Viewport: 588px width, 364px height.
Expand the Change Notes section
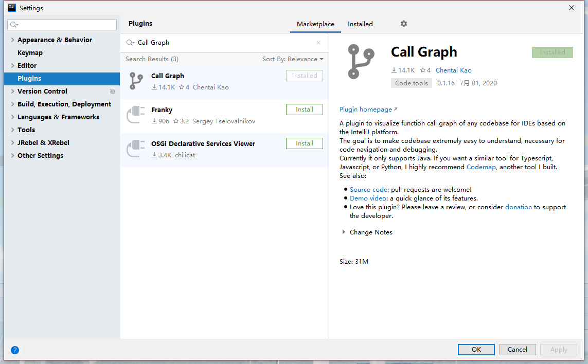[x=344, y=232]
